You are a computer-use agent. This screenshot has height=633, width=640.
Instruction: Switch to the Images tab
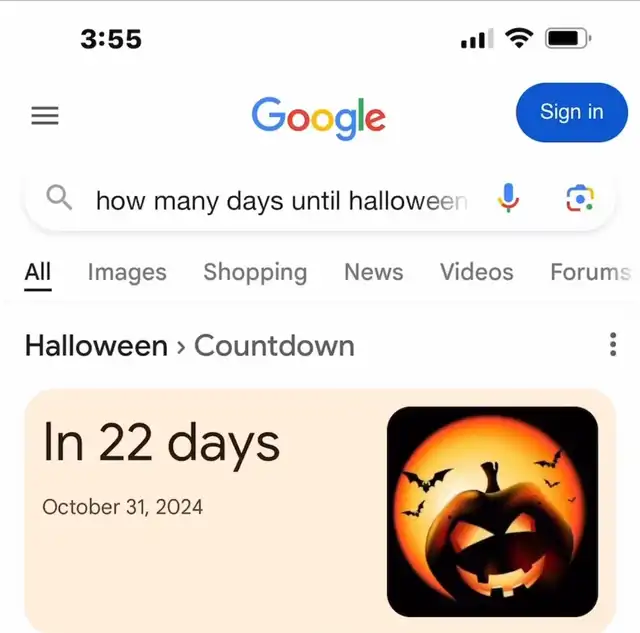(127, 272)
